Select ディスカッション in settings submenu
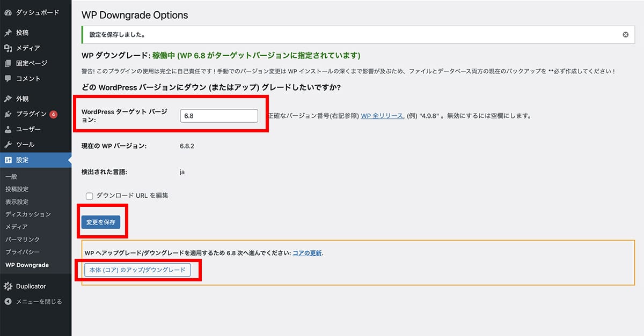Screen dimensions: 644x336 point(28,214)
